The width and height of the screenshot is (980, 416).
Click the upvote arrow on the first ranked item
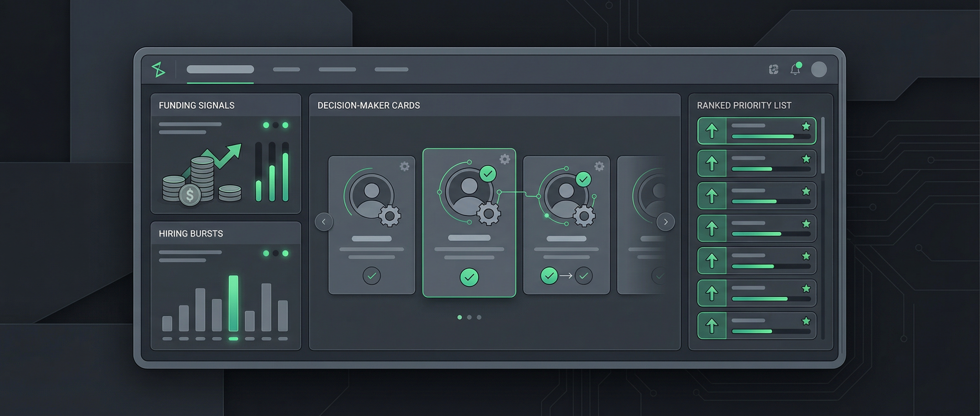(x=711, y=132)
